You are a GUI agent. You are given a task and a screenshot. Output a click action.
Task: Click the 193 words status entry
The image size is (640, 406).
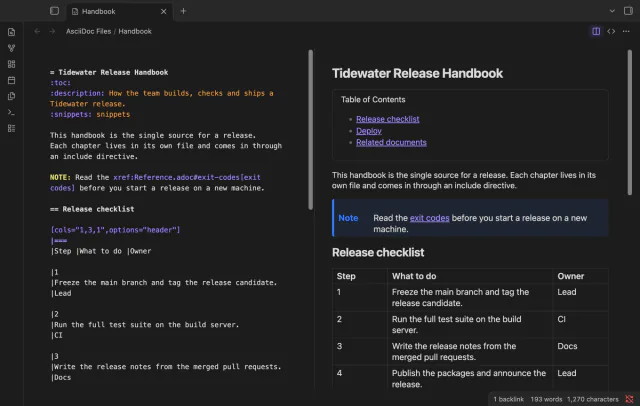coord(546,399)
